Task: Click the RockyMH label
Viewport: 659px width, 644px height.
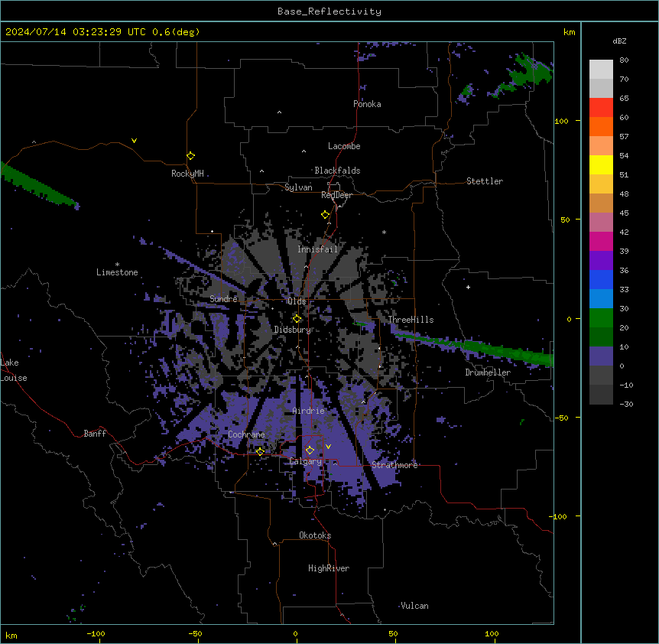Action: coord(187,174)
